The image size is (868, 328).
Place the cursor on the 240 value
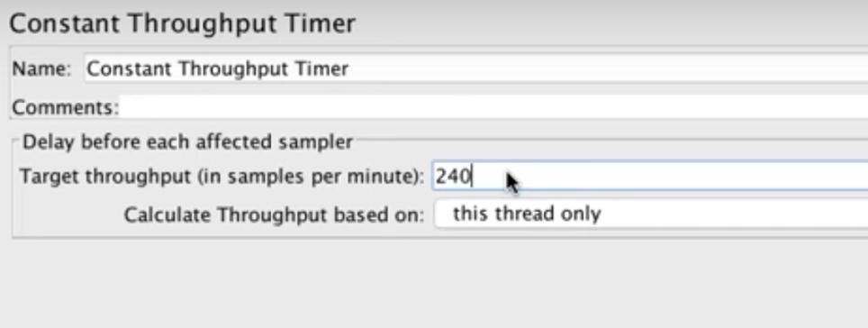click(452, 177)
